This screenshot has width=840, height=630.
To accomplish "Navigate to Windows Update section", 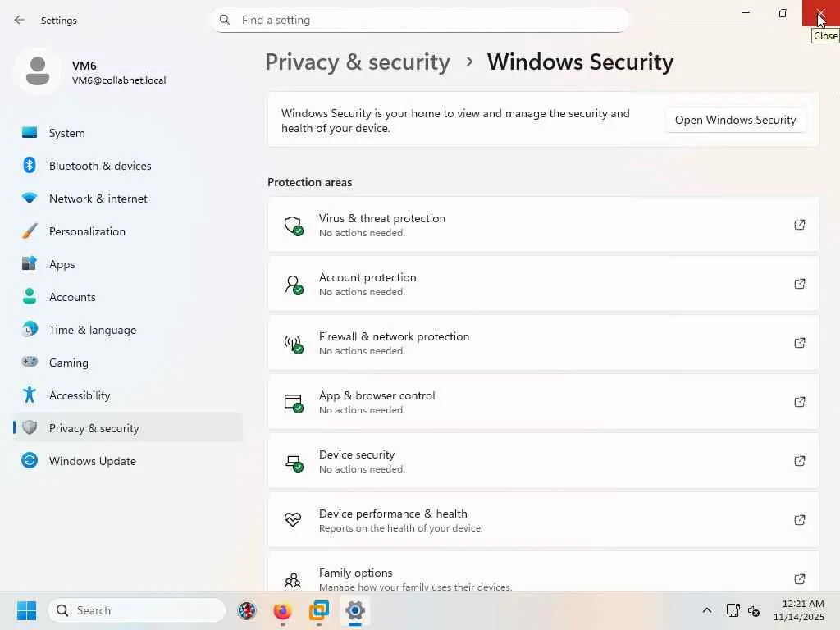I will [92, 461].
